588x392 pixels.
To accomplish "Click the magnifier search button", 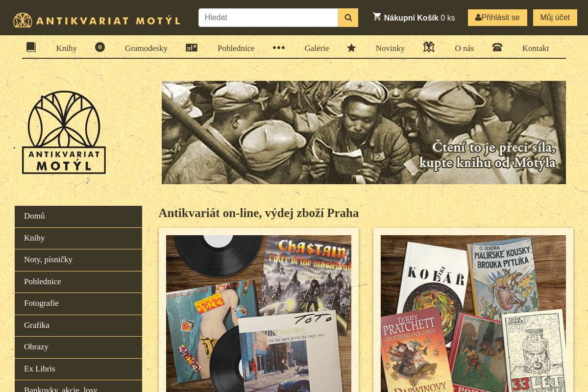I will point(348,18).
